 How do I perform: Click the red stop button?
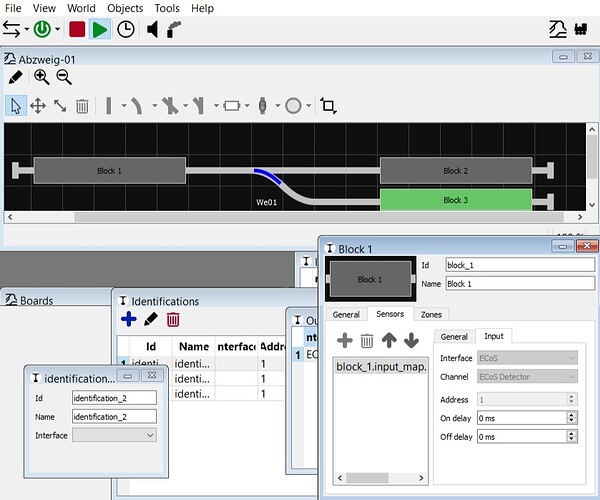[77, 29]
